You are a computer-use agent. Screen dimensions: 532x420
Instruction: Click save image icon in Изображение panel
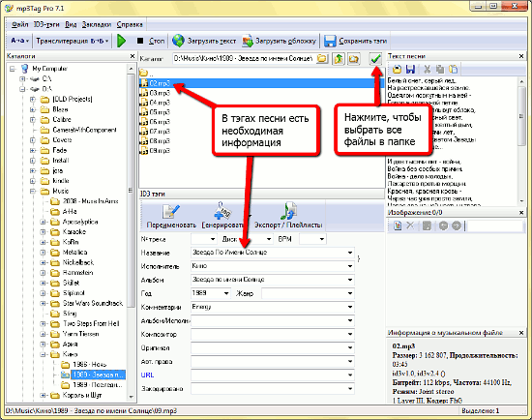pyautogui.click(x=427, y=225)
